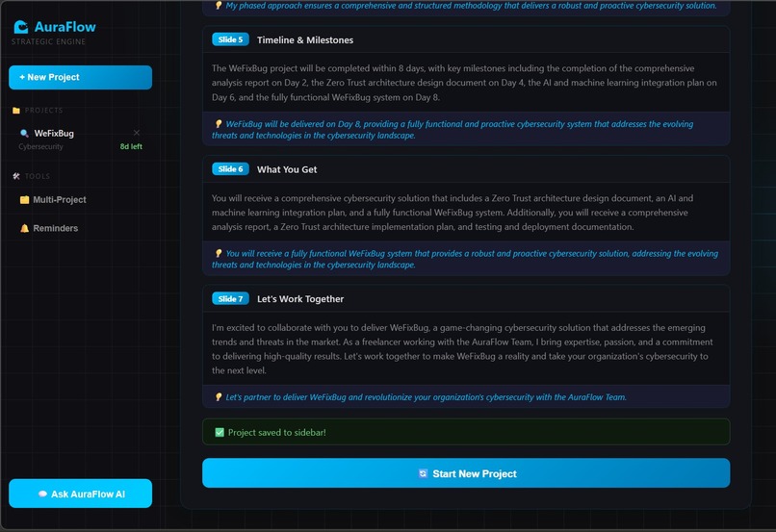Click the Slide 5 badge
The image size is (776, 532).
[x=230, y=39]
